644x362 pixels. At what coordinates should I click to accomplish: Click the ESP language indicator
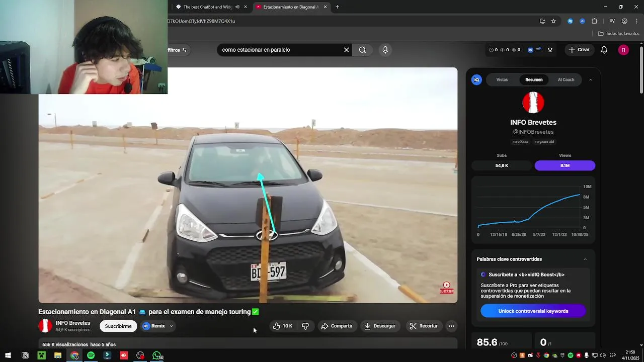pos(612,355)
